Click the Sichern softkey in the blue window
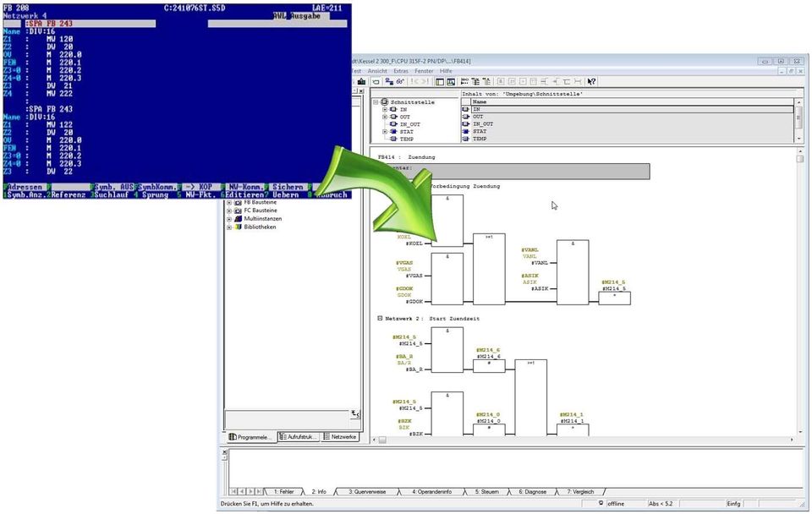Viewport: 812px width, 514px height. [x=288, y=187]
